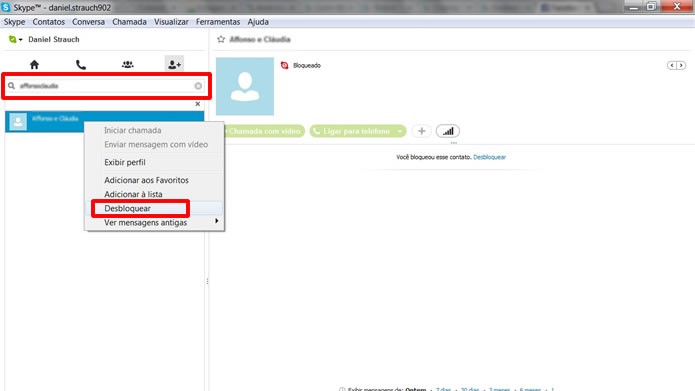Open the Chamada menu
The image size is (695, 391).
click(129, 22)
